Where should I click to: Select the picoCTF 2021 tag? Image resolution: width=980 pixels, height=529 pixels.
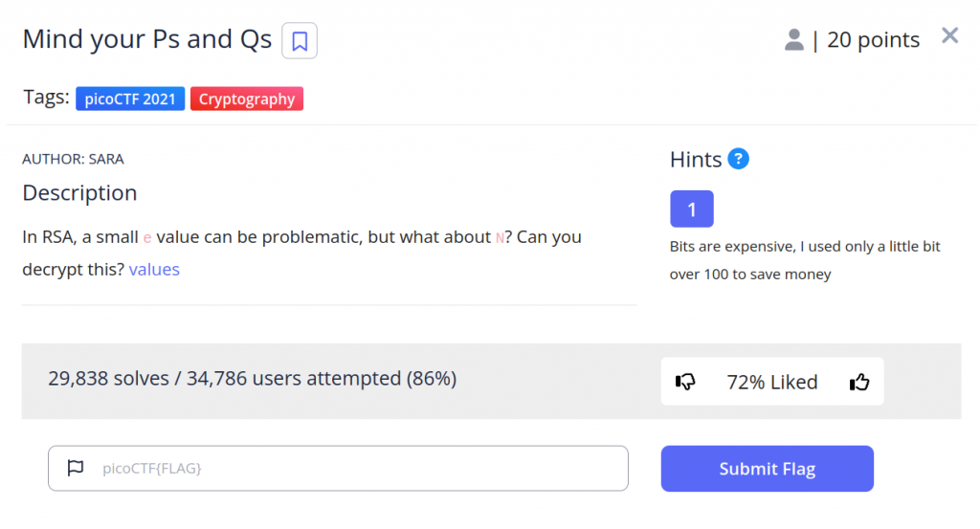point(130,99)
